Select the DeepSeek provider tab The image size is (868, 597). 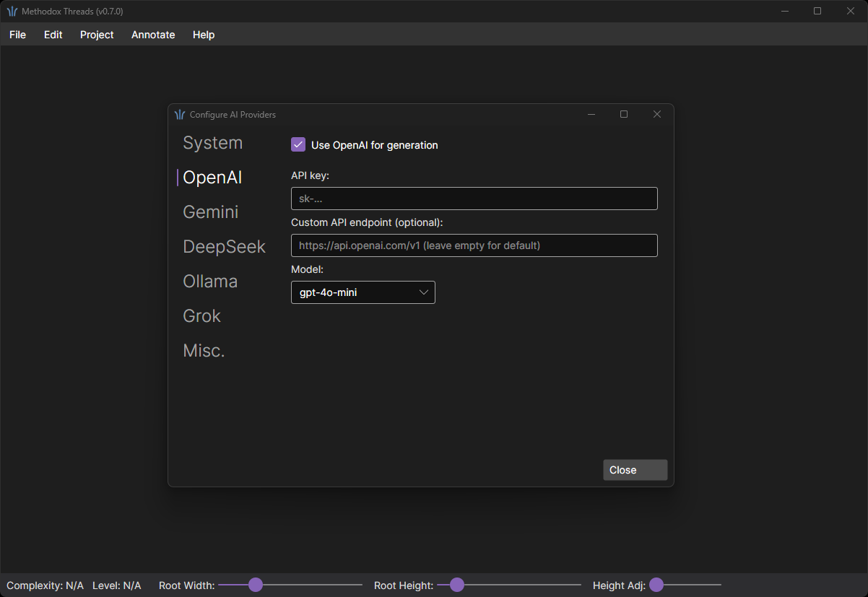coord(225,247)
